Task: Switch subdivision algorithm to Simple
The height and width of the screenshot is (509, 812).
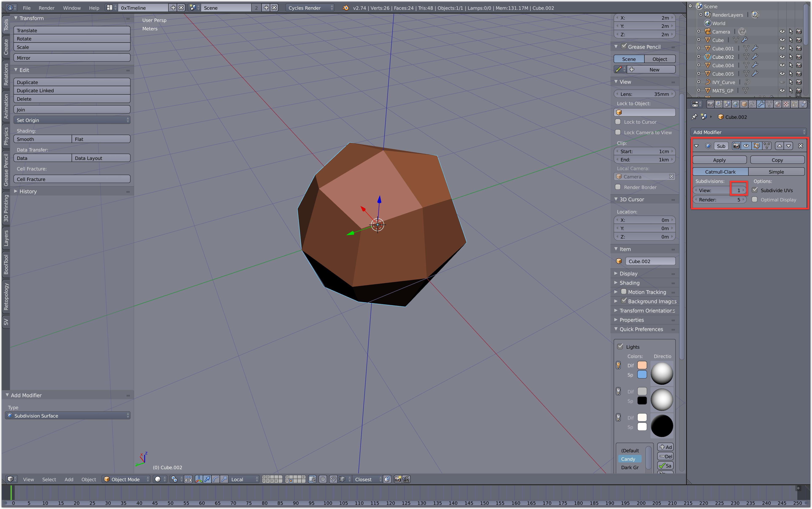Action: pyautogui.click(x=776, y=172)
